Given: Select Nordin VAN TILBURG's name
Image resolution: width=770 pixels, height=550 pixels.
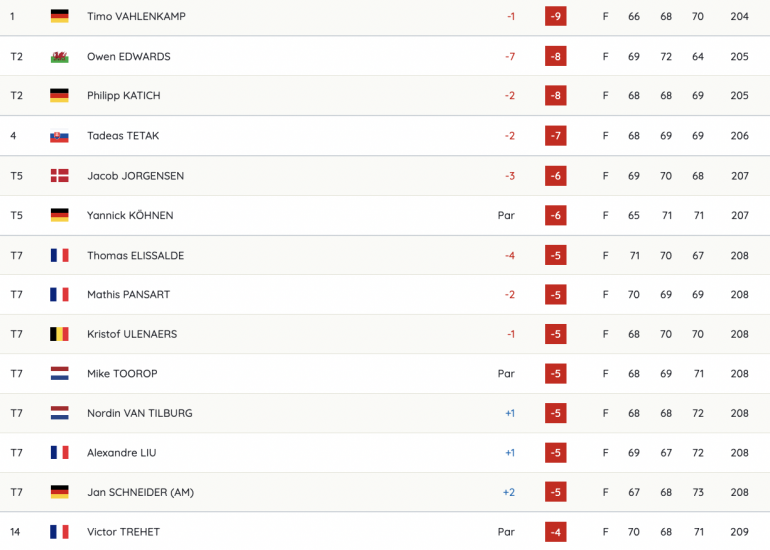Looking at the screenshot, I should pyautogui.click(x=140, y=413).
